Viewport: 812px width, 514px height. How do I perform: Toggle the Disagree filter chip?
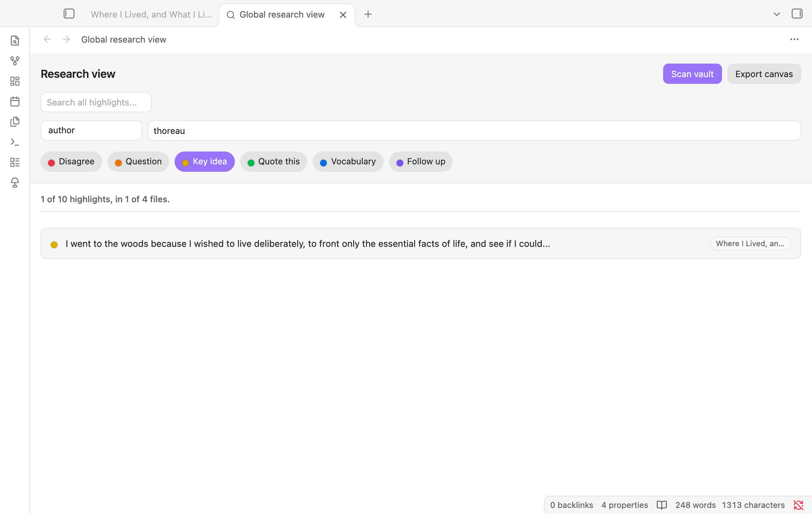pyautogui.click(x=71, y=161)
